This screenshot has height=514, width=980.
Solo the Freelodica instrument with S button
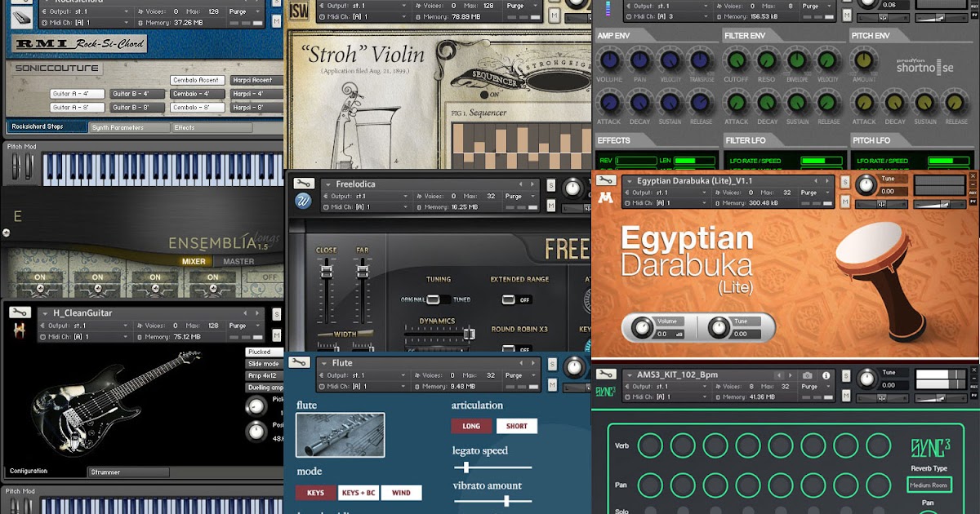click(x=551, y=184)
